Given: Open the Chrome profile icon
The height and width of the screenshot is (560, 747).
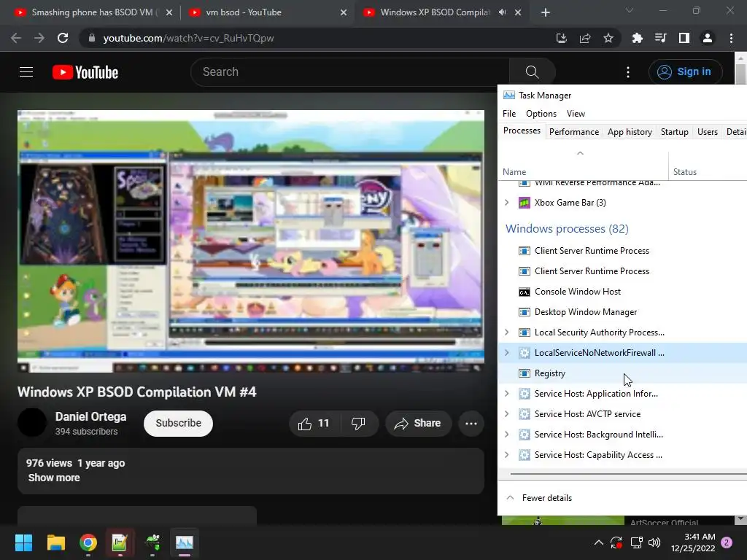Looking at the screenshot, I should tap(708, 38).
